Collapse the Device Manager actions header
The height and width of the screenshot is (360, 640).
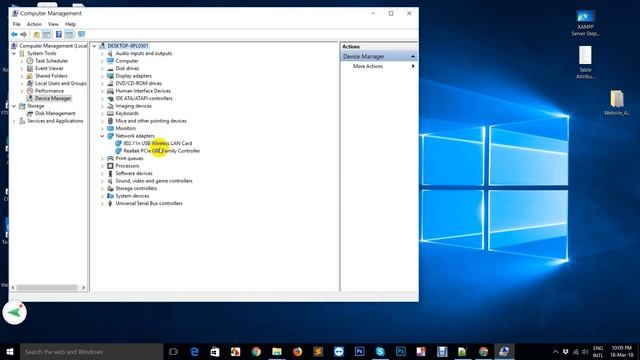[x=413, y=56]
